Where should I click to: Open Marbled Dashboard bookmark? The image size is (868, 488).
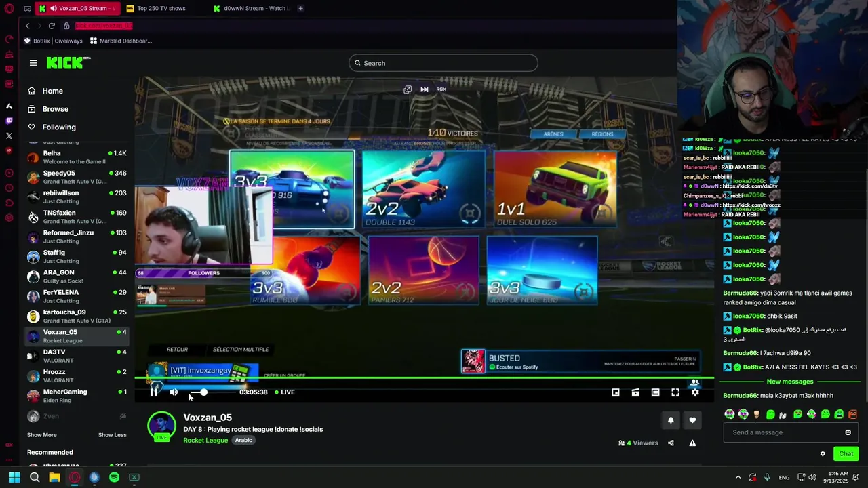[121, 41]
